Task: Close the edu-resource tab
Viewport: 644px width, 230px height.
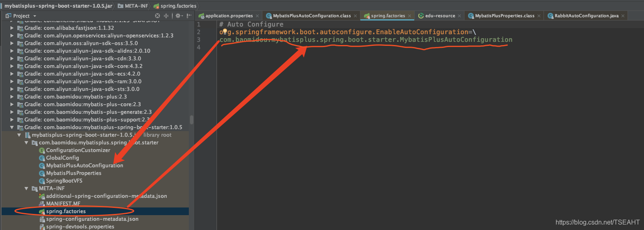Action: [x=459, y=16]
